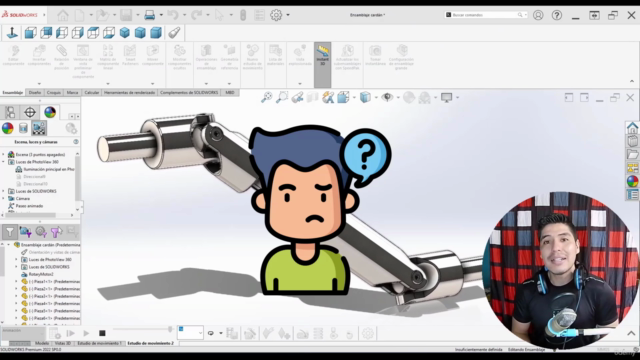Expand the Operaciones de ensamblaje dropdown
The width and height of the screenshot is (640, 360).
tap(206, 84)
